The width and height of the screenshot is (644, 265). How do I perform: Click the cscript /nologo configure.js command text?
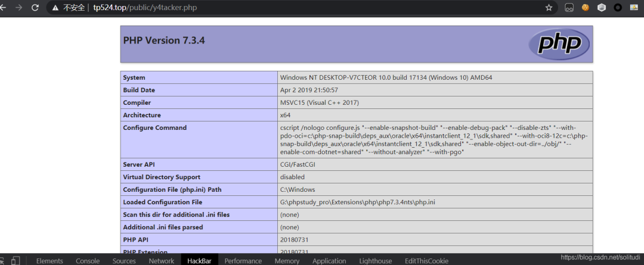click(435, 140)
